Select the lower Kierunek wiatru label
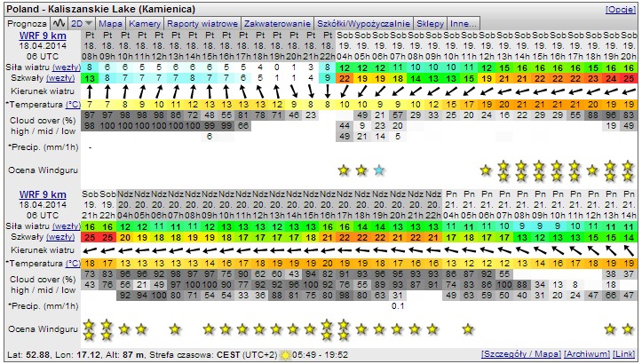The width and height of the screenshot is (642, 364). 43,250
